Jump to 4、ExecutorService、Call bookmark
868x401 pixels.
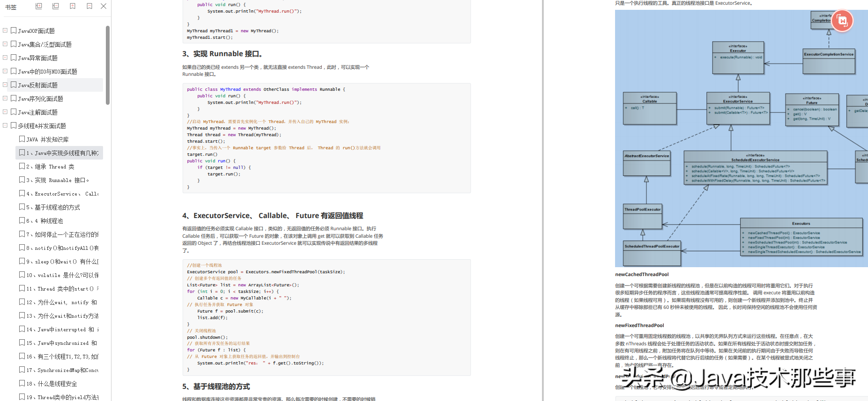62,194
